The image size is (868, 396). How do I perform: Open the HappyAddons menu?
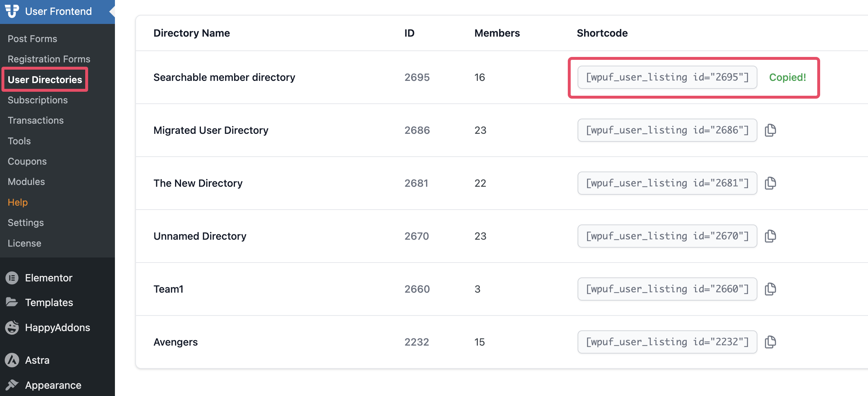click(x=57, y=327)
